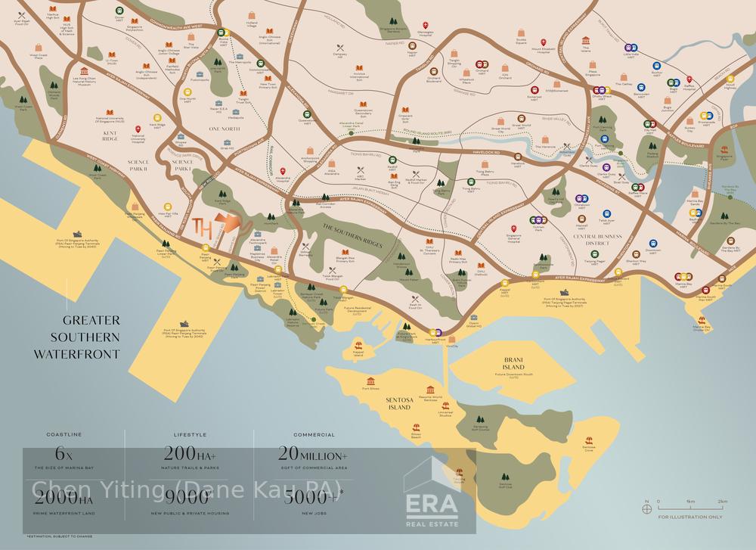The width and height of the screenshot is (756, 550).
Task: Click the National University Hospital marker
Action: [138, 129]
